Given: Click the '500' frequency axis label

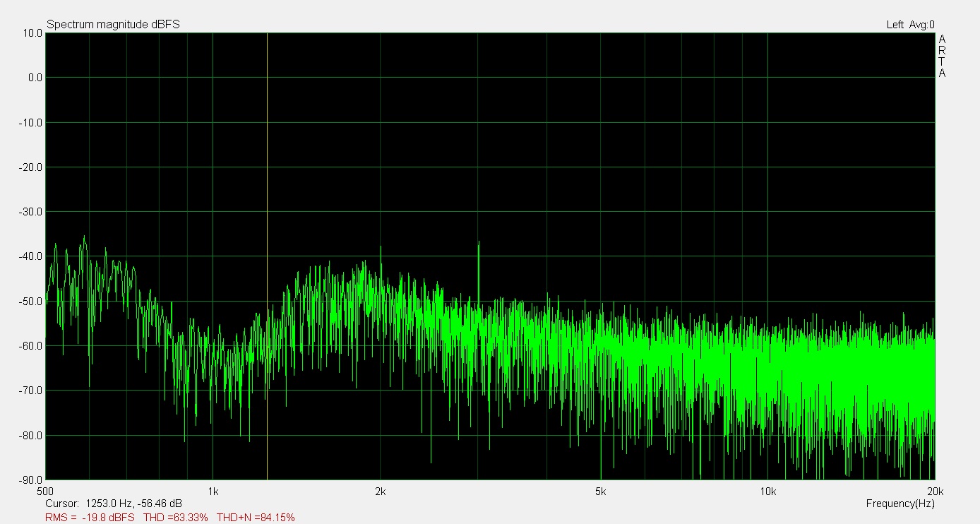Looking at the screenshot, I should pyautogui.click(x=44, y=492).
